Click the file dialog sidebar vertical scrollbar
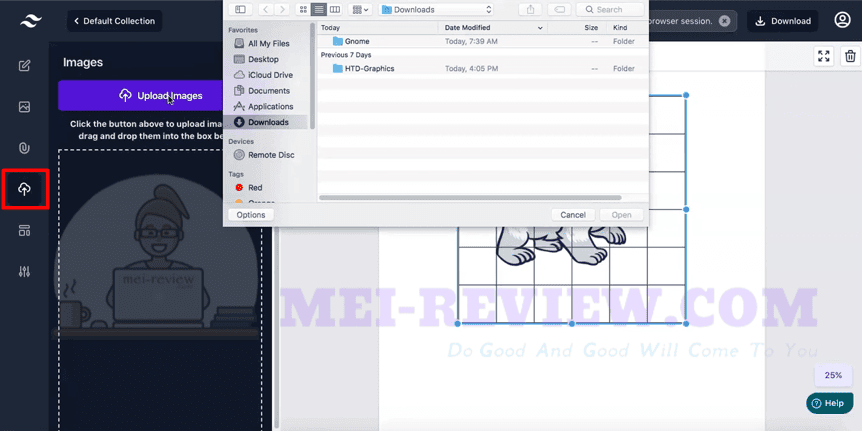The height and width of the screenshot is (431, 862). point(313,75)
